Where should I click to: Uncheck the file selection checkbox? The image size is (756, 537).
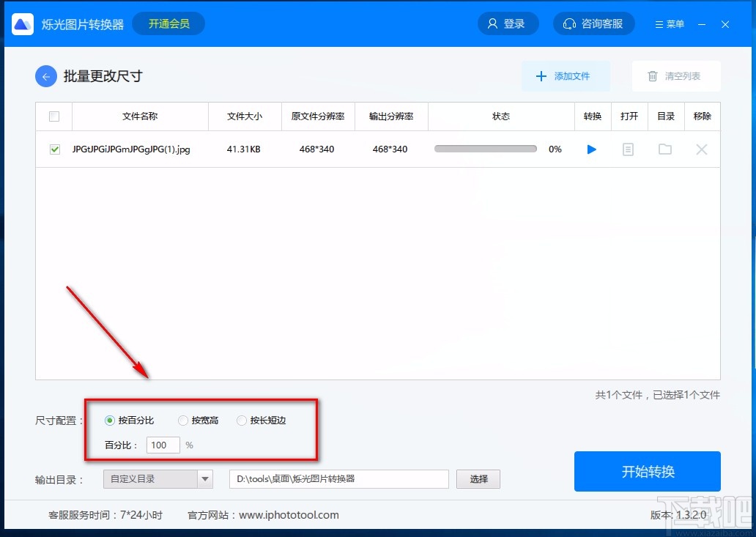click(x=54, y=149)
